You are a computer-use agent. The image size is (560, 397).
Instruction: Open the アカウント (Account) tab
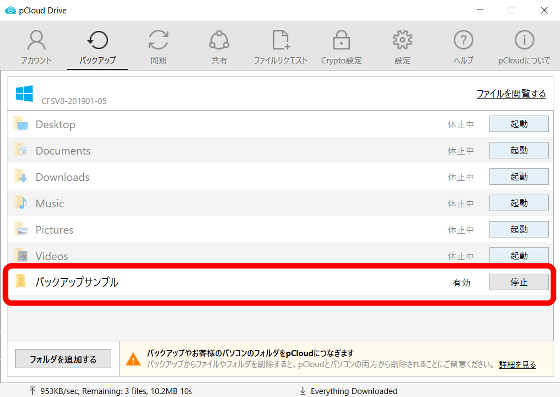(x=36, y=47)
